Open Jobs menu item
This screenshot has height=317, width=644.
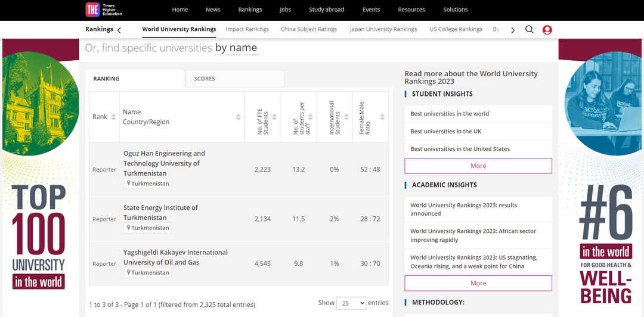click(285, 10)
